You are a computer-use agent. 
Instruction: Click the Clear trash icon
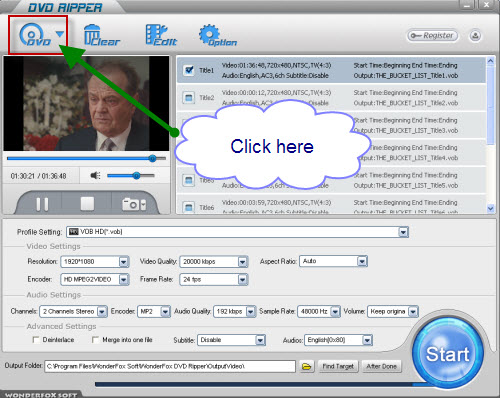(101, 35)
